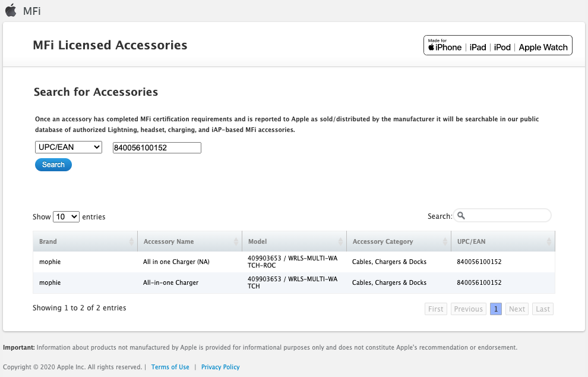This screenshot has height=377, width=588.
Task: Click the Apple logo in header
Action: click(11, 10)
